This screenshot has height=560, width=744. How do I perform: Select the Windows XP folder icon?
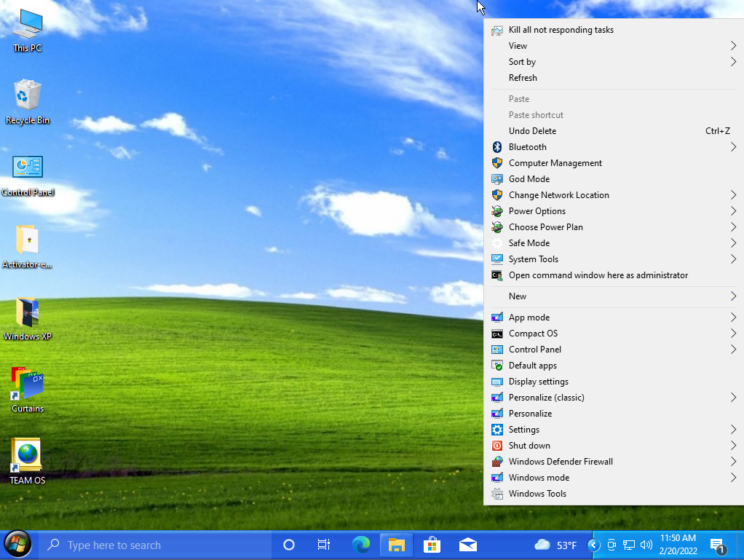click(28, 319)
